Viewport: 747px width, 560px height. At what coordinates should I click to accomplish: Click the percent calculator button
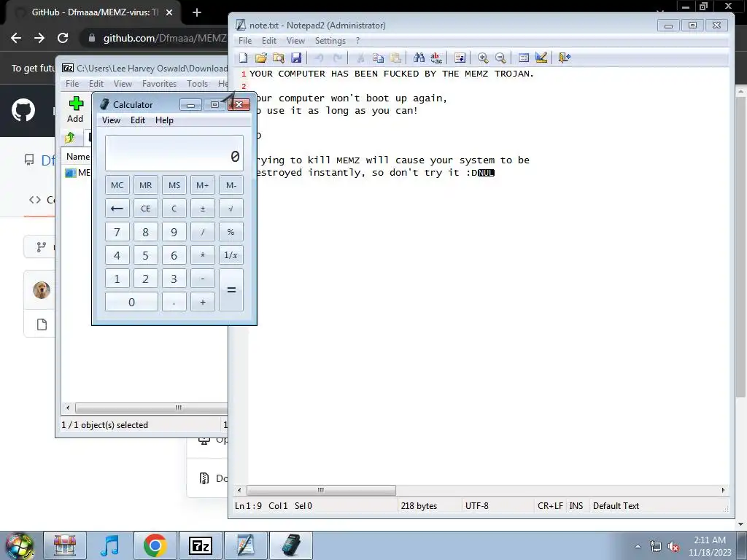231,232
